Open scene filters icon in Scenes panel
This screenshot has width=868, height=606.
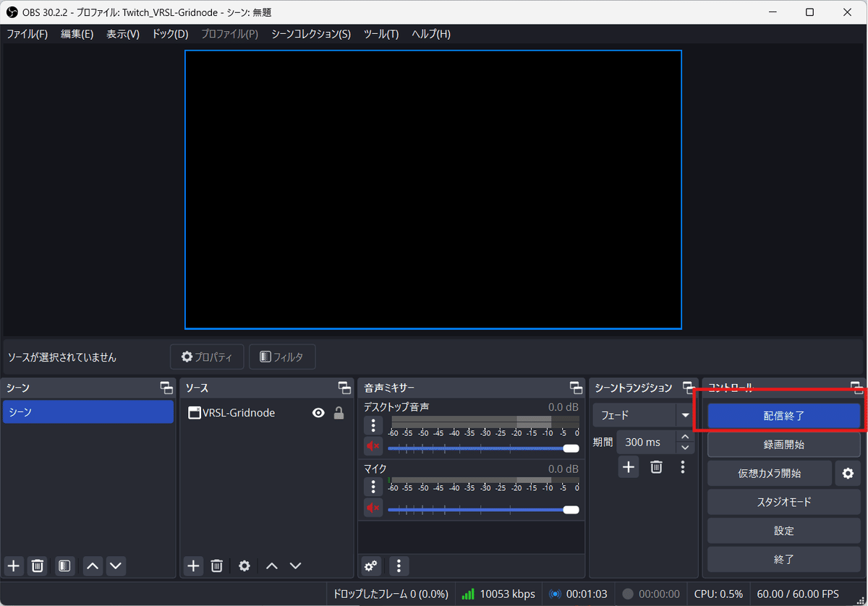click(x=64, y=566)
